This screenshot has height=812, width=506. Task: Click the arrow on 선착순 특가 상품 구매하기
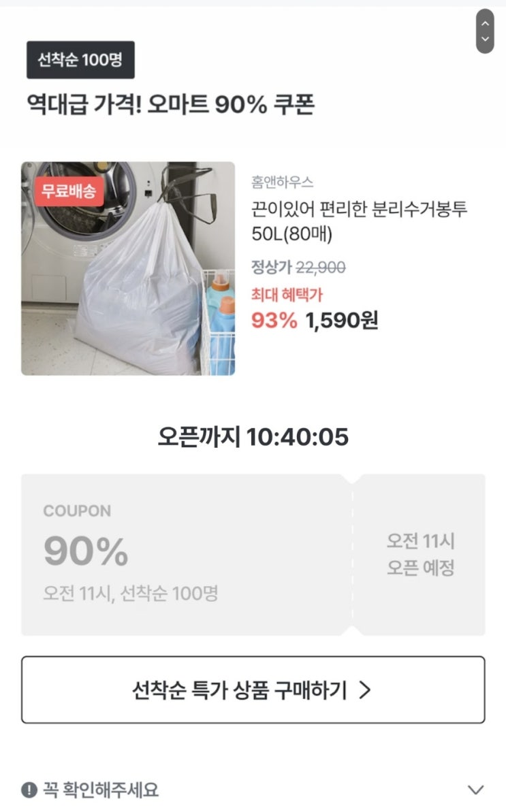coord(365,689)
